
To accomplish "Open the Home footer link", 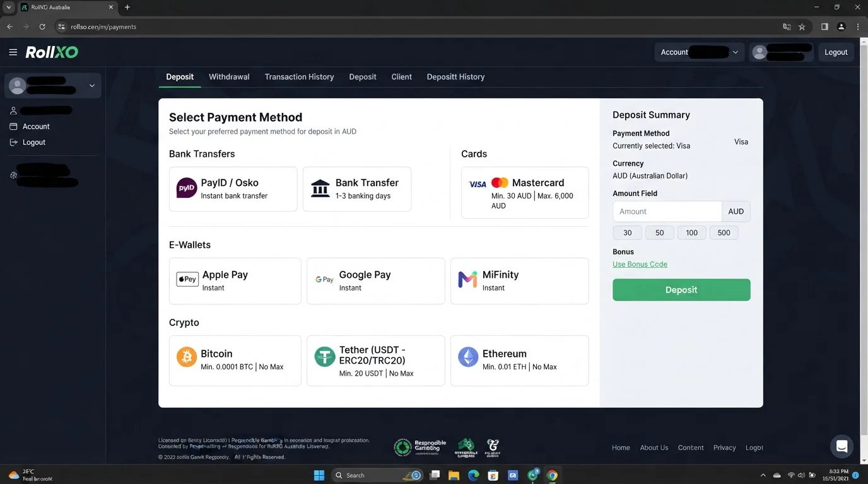I will coord(621,447).
